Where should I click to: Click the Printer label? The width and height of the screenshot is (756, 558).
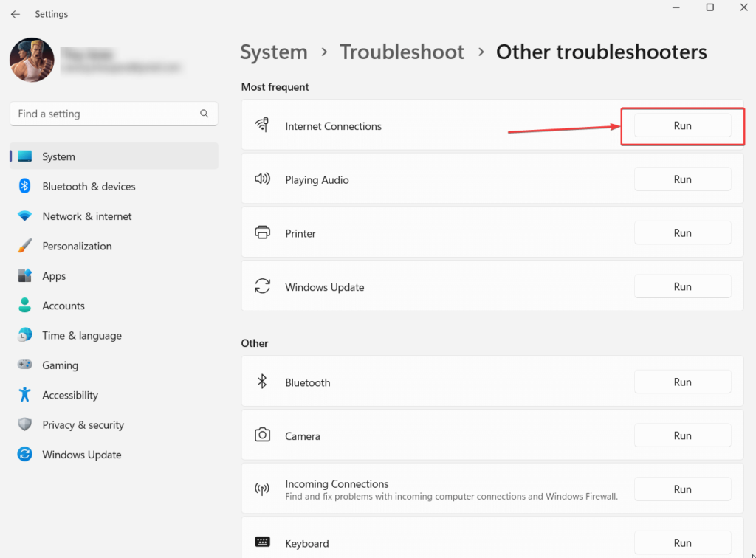pos(300,234)
